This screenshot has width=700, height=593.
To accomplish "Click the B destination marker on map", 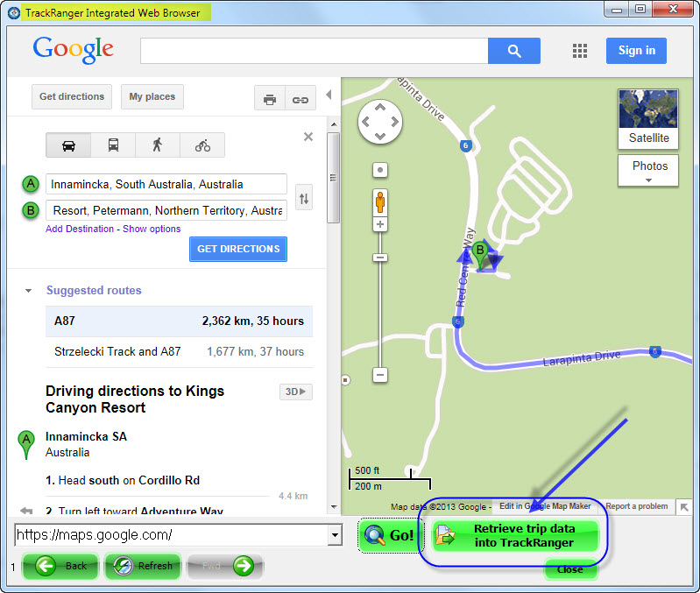I will click(480, 255).
